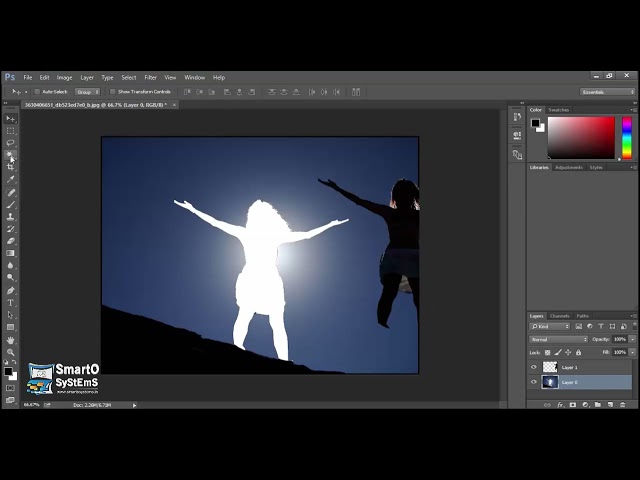The image size is (640, 480).
Task: Enable Show Transform Controls checkbox
Action: [113, 92]
